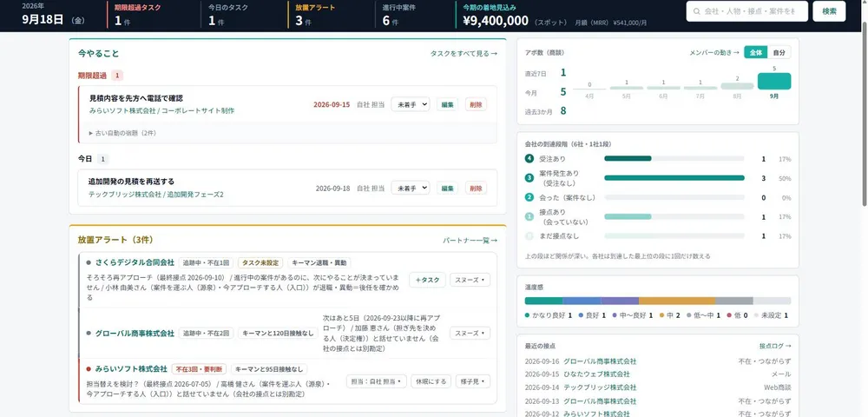
Task: Click +タスク for さくらデジタル合同会社
Action: (427, 281)
